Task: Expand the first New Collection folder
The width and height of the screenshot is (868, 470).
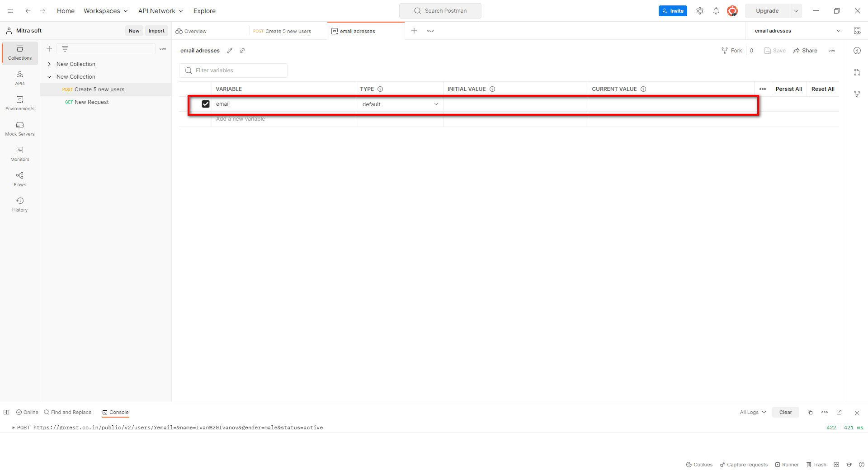Action: point(49,64)
